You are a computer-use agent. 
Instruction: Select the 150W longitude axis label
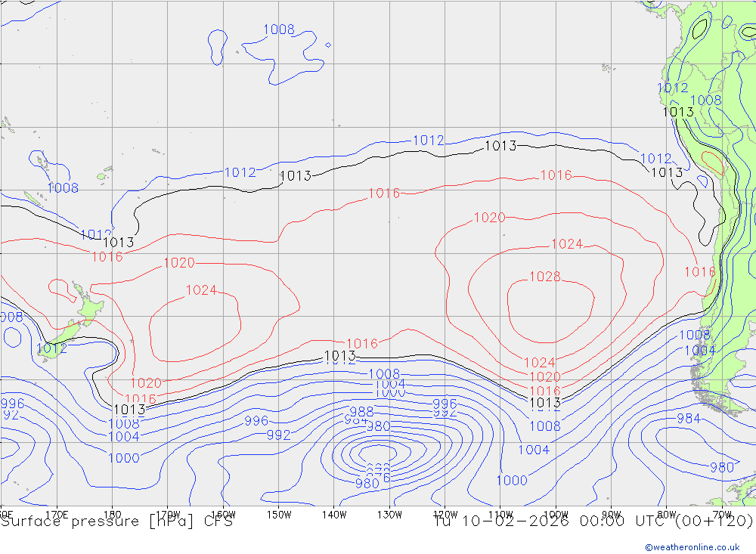279,515
